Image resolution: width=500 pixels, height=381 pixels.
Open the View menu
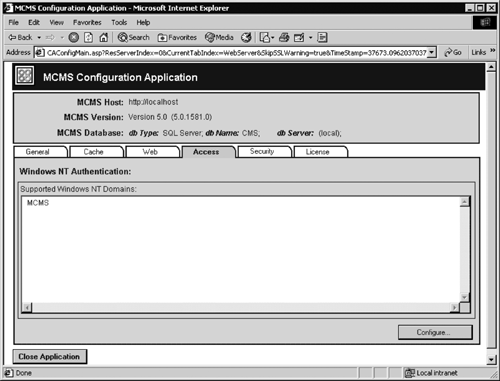[56, 22]
